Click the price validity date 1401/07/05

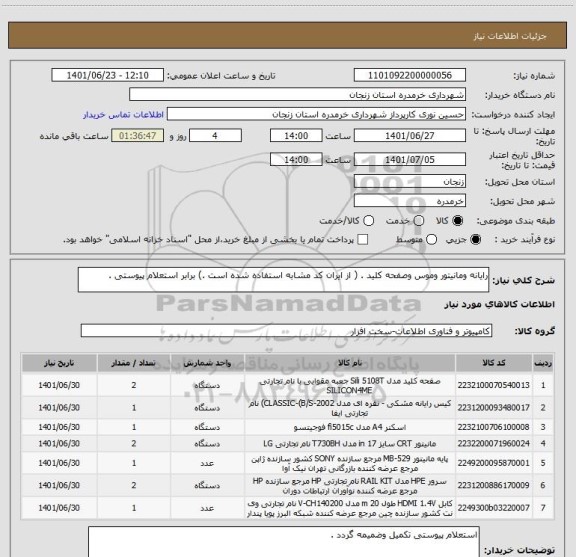pyautogui.click(x=410, y=159)
